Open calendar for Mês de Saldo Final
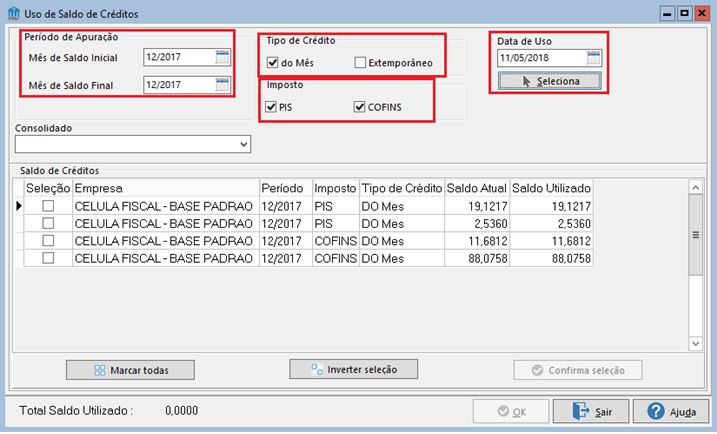The image size is (717, 434). click(222, 85)
